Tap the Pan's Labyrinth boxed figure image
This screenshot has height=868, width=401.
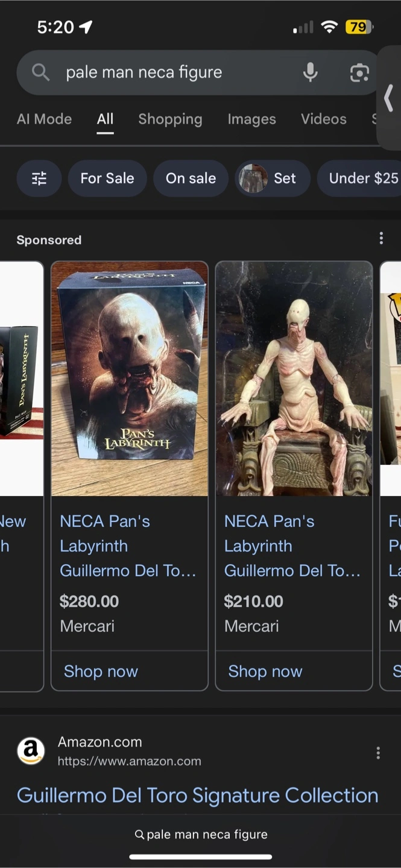[x=130, y=379]
